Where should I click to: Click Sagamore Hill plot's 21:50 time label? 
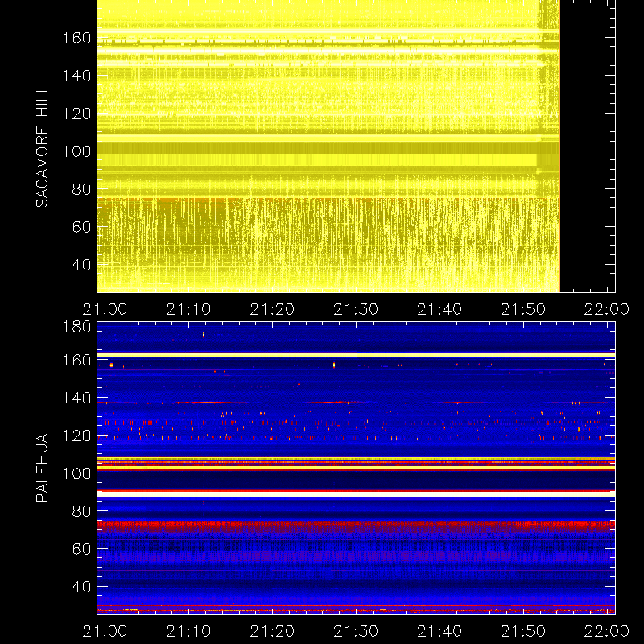(523, 309)
